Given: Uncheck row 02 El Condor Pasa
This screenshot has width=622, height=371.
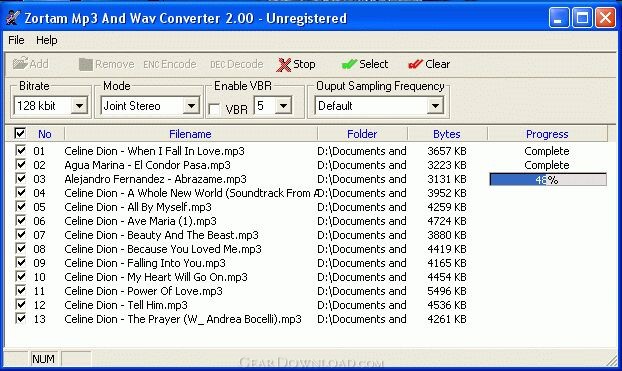Looking at the screenshot, I should 20,164.
